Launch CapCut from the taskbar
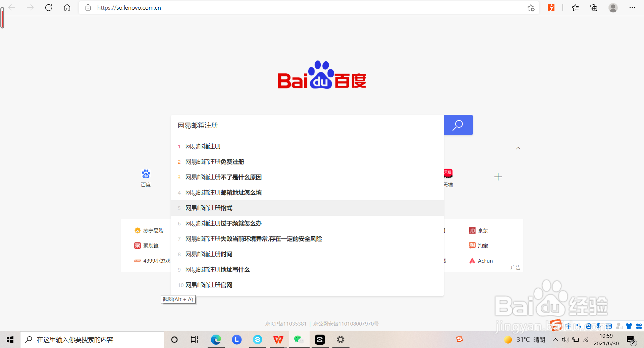This screenshot has height=348, width=644. click(x=320, y=340)
